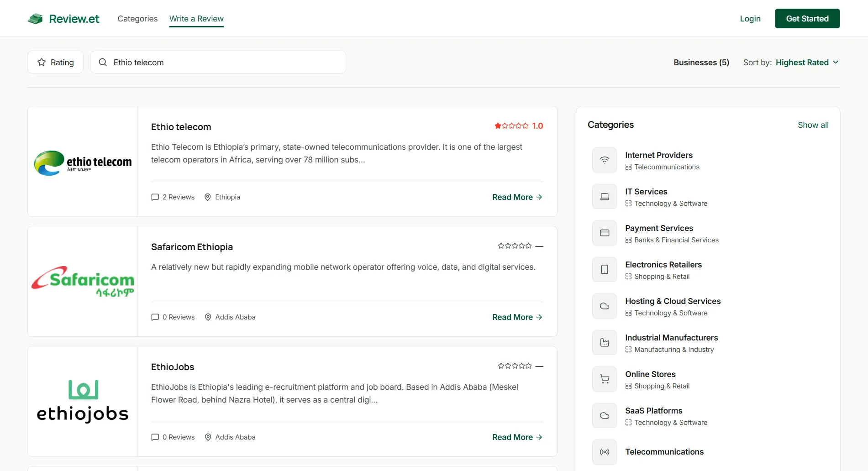Focus the Ethio telecom search field
Image resolution: width=868 pixels, height=471 pixels.
[x=218, y=62]
